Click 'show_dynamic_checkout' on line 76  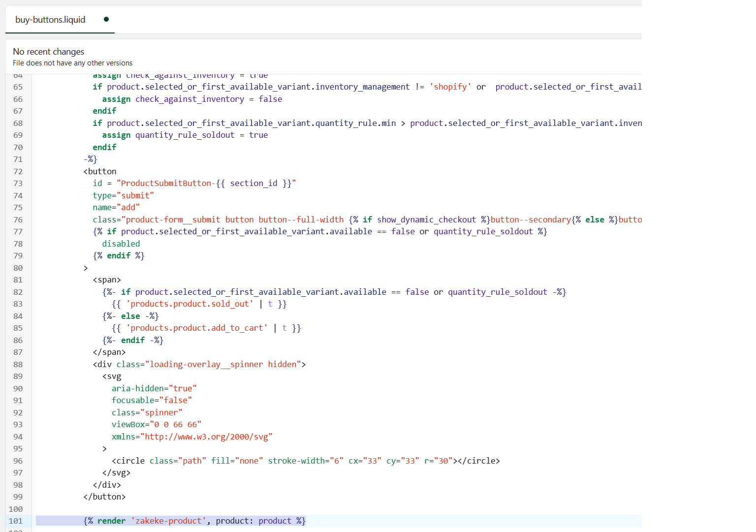pyautogui.click(x=427, y=220)
